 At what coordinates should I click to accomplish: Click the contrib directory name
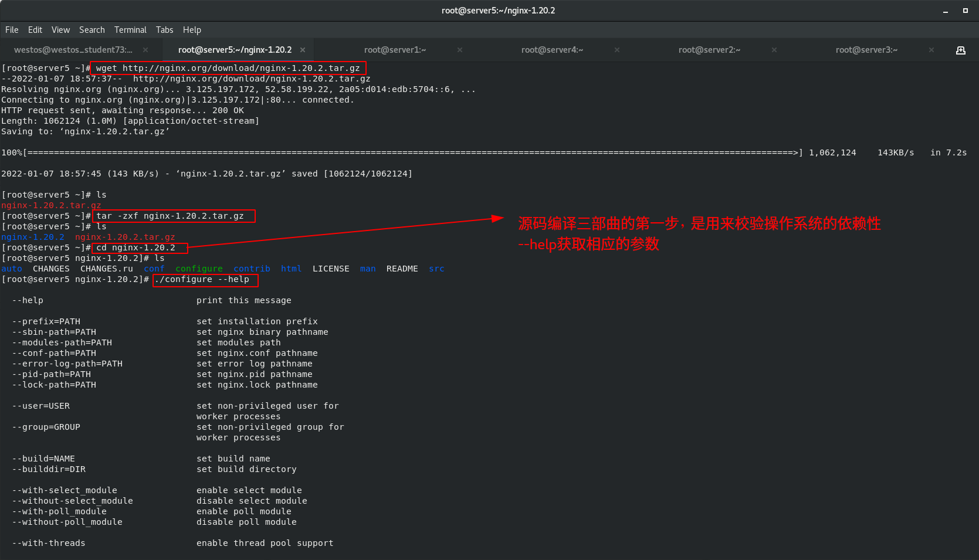click(x=252, y=269)
